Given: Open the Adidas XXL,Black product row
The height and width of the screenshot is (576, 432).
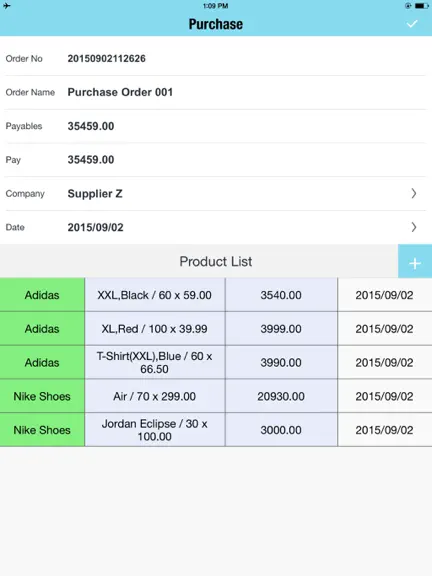Looking at the screenshot, I should (216, 295).
